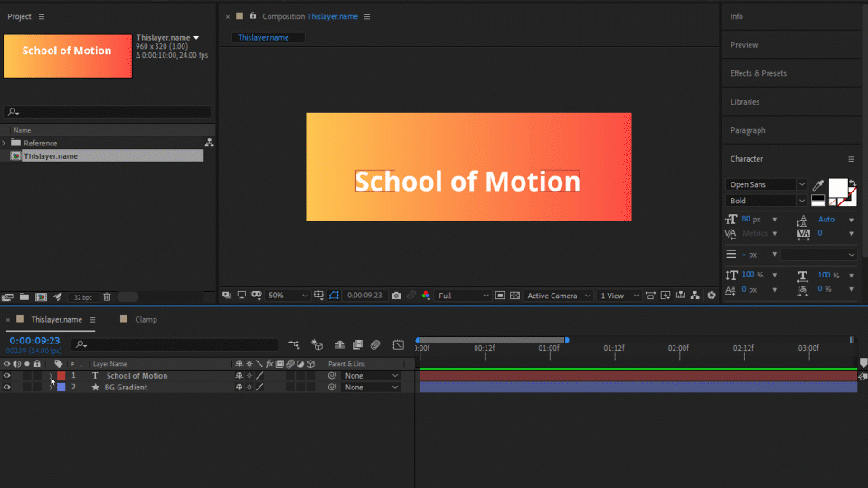Open the Project panel menu
Image resolution: width=868 pixels, height=488 pixels.
click(42, 16)
